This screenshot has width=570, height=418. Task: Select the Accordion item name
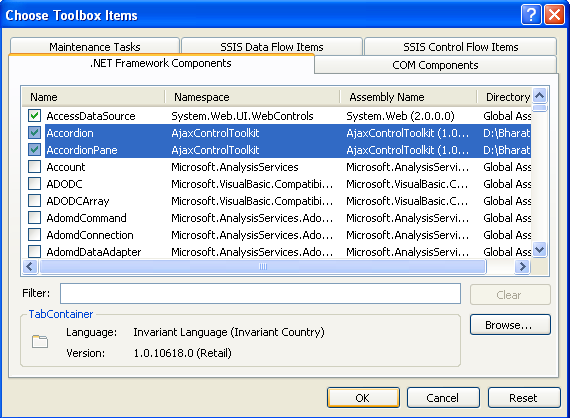tap(70, 133)
